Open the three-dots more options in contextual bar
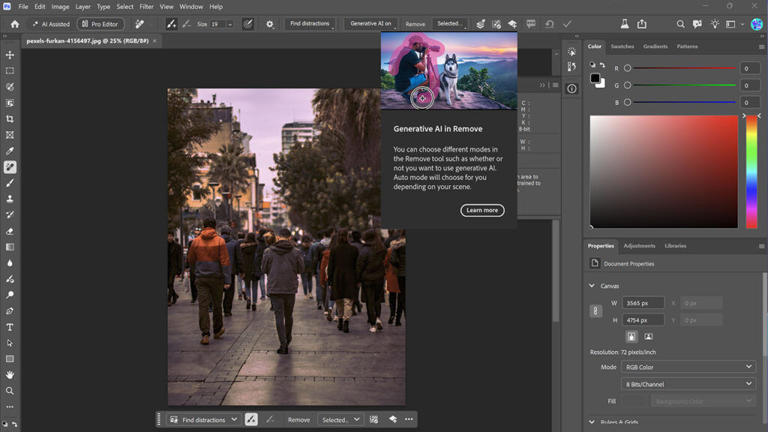This screenshot has width=768, height=432. coord(409,419)
